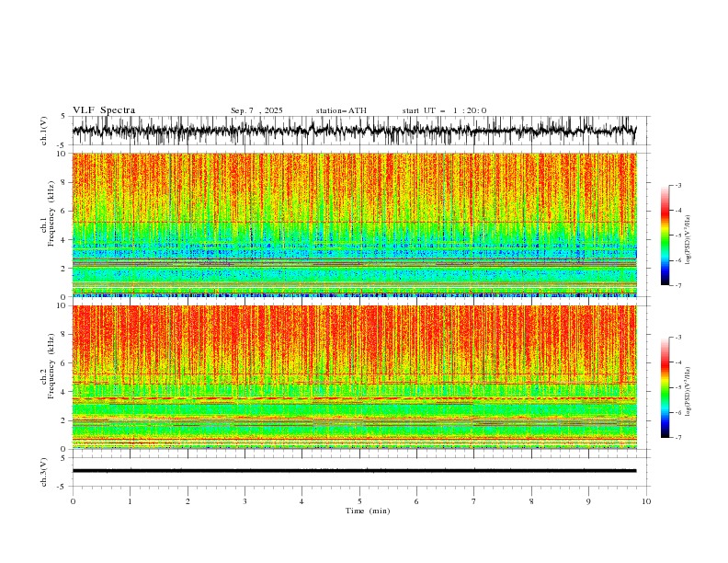Screen dimensions: 728x563
Task: Click the ch.1 "Frequency (kHz)" axis label
Action: tap(51, 213)
